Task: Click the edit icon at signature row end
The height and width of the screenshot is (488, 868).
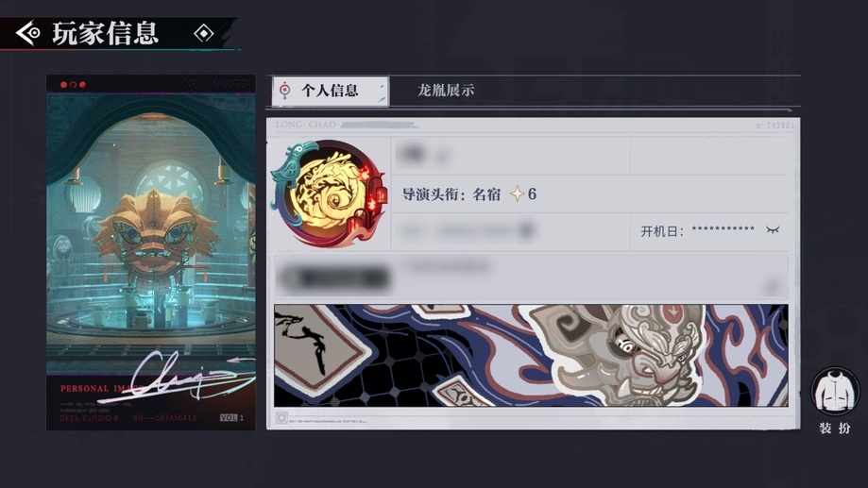Action: click(x=771, y=287)
